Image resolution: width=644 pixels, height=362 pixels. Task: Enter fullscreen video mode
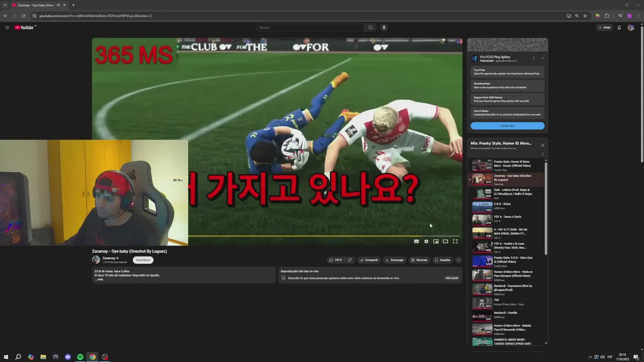point(455,241)
